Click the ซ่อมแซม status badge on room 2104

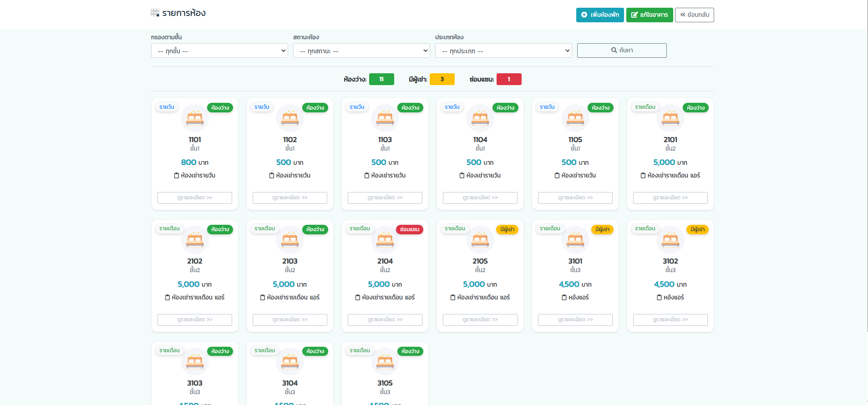tap(410, 229)
